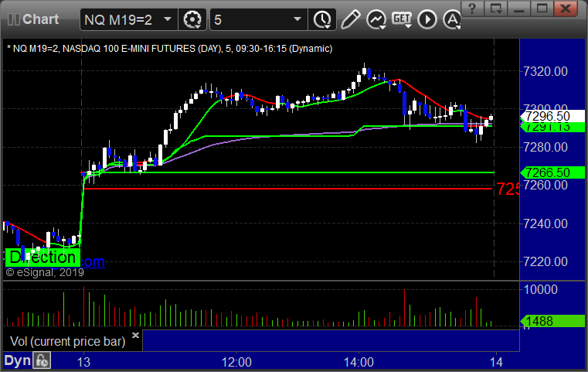Click the 7296.50 last price label
Image resolution: width=588 pixels, height=372 pixels.
pyautogui.click(x=552, y=116)
